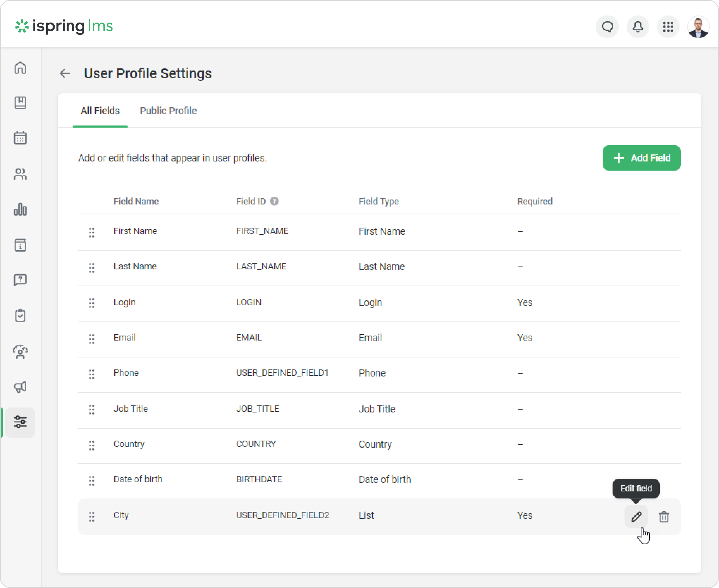Open the user avatar profile menu
This screenshot has height=588, width=719.
(698, 27)
